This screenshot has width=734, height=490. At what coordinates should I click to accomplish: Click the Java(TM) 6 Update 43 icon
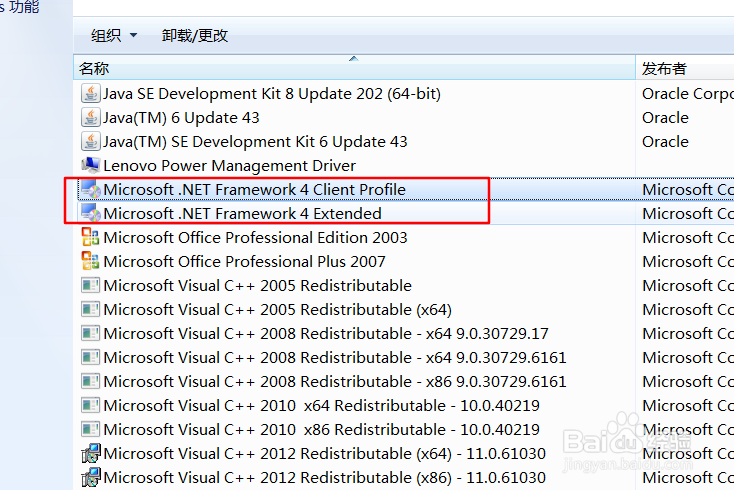(91, 118)
